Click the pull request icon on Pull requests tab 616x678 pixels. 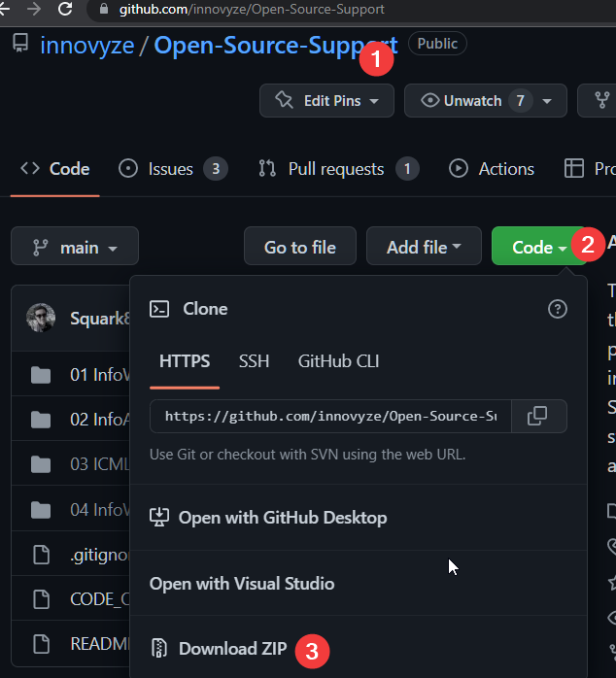267,169
